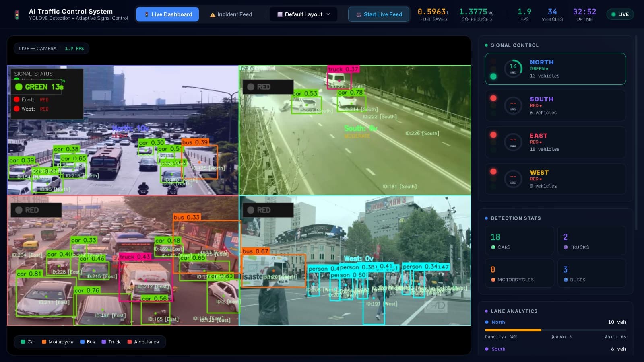Toggle the Car legend filter
The width and height of the screenshot is (644, 362).
28,342
